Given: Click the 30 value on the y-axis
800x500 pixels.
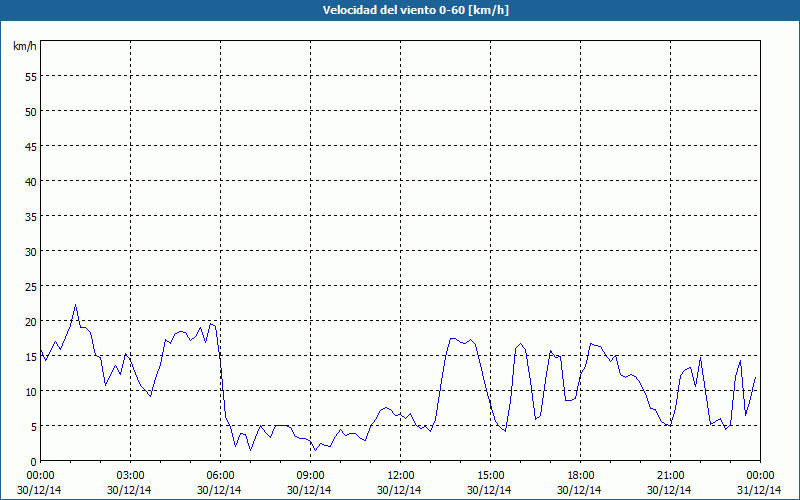Looking at the screenshot, I should 31,252.
